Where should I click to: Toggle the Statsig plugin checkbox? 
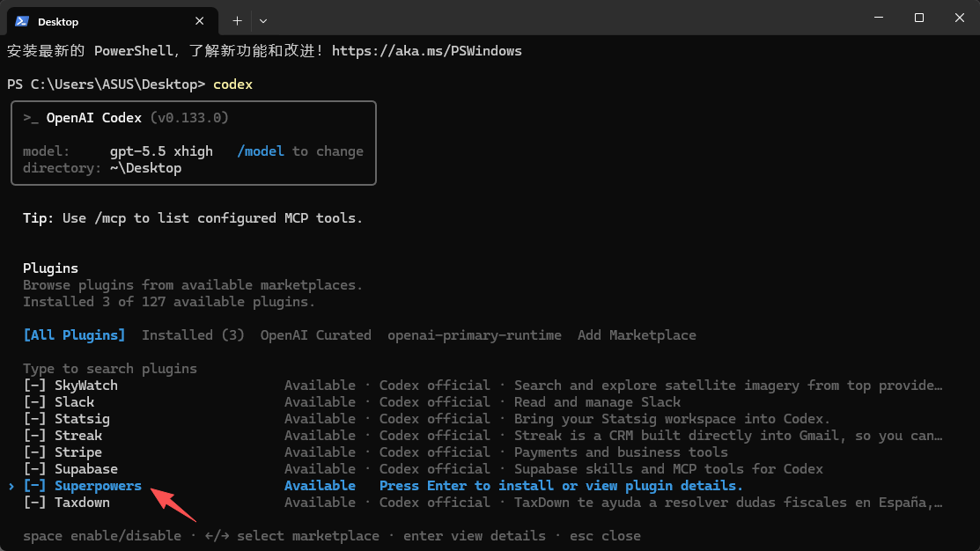click(35, 419)
